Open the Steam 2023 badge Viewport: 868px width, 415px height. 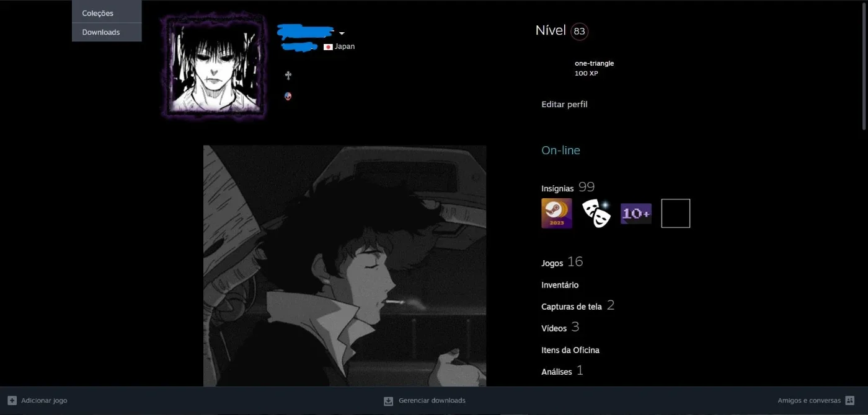point(557,213)
